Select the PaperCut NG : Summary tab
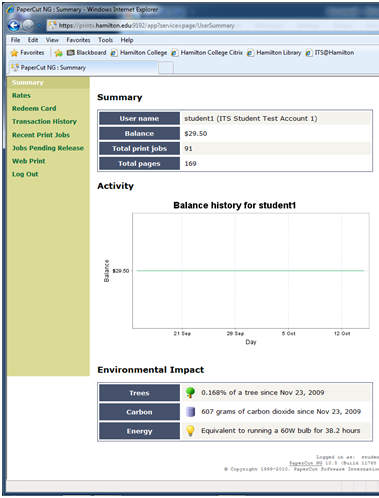This screenshot has height=498, width=379. 82,68
